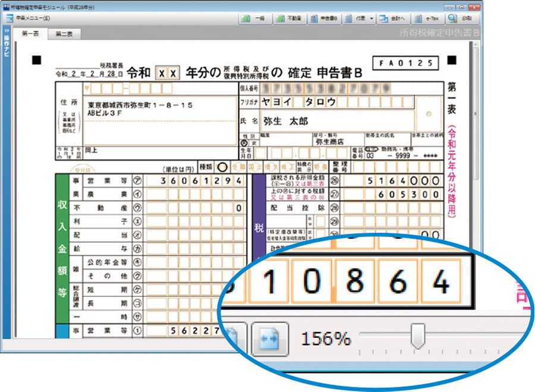Click the 配当控除 ㉘ field
The image size is (535, 392).
click(393, 208)
